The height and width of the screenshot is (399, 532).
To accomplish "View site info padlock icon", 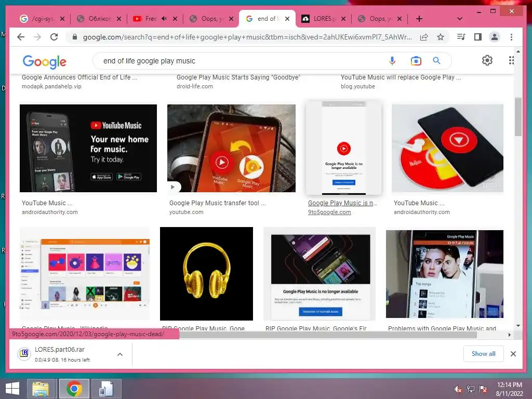I will [75, 37].
